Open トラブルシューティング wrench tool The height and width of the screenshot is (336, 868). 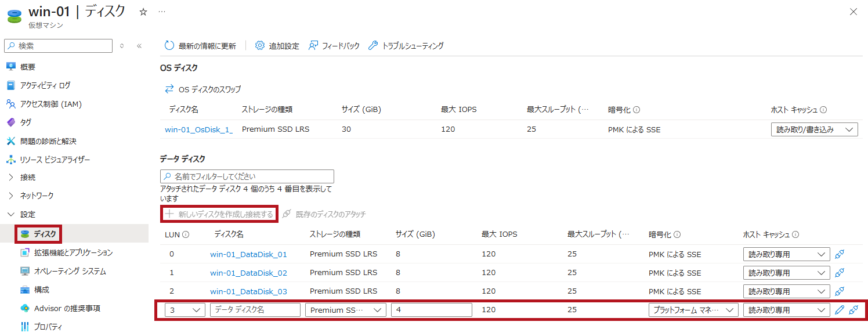click(373, 46)
